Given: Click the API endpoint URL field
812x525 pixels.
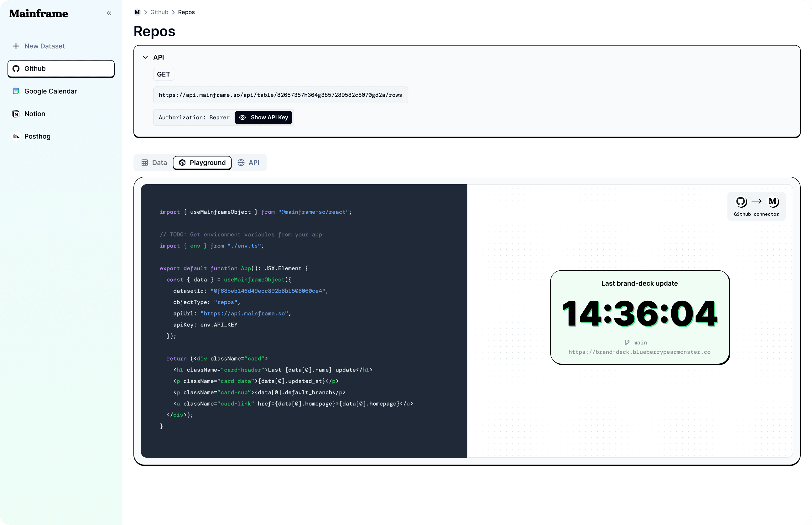Looking at the screenshot, I should (x=280, y=95).
